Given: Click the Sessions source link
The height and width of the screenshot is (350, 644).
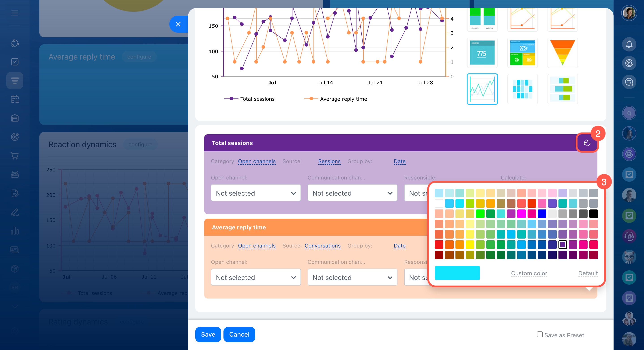Looking at the screenshot, I should coord(329,161).
